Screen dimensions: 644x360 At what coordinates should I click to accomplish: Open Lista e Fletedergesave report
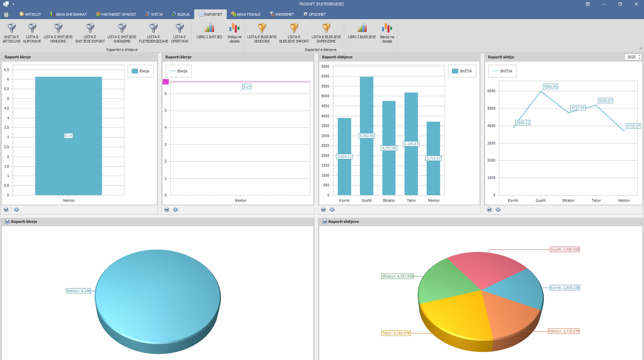click(153, 33)
